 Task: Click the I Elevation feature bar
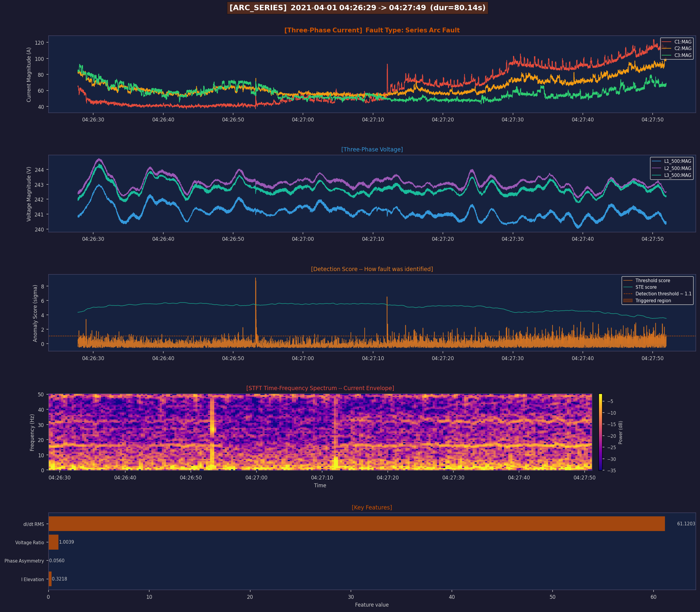tap(50, 579)
